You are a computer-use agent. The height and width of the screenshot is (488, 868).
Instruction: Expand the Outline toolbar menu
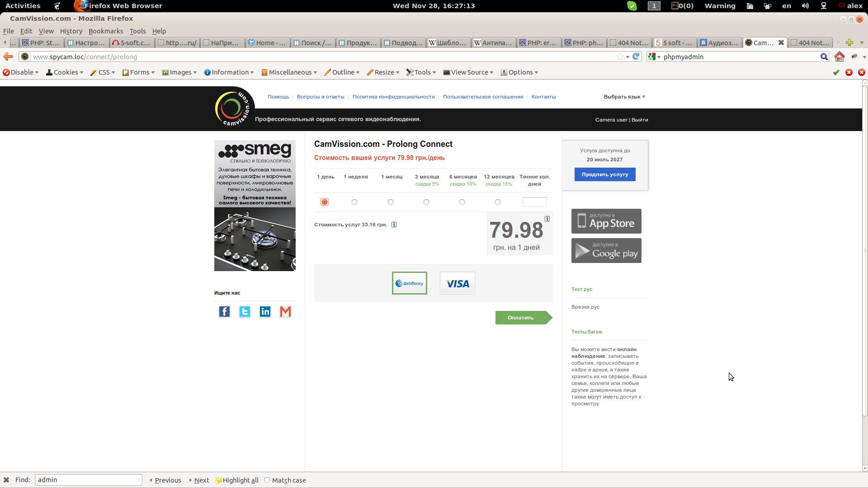coord(342,72)
